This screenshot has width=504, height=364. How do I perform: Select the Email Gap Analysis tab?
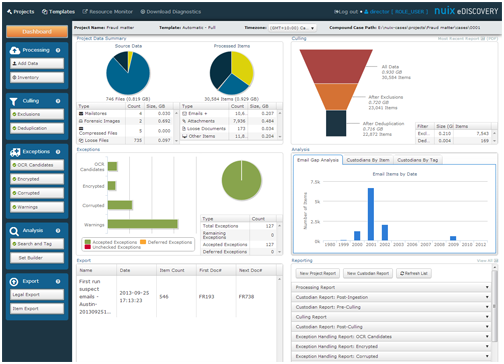pos(318,160)
